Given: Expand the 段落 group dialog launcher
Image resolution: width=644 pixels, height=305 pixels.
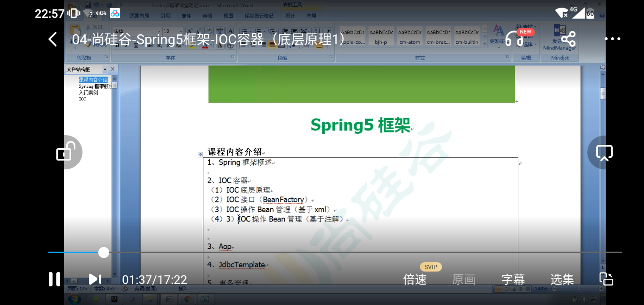Looking at the screenshot, I should pos(332,57).
